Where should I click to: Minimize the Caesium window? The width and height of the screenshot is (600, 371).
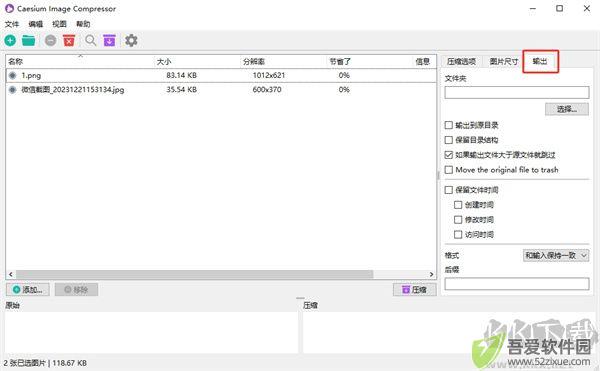(533, 8)
